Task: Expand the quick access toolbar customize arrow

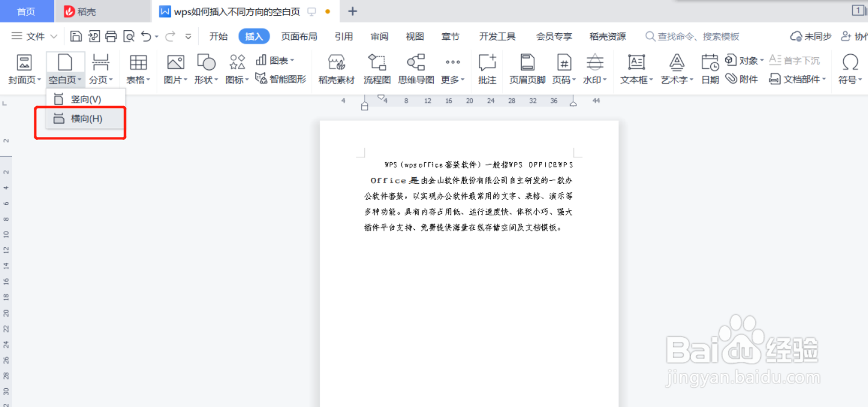Action: click(x=188, y=37)
